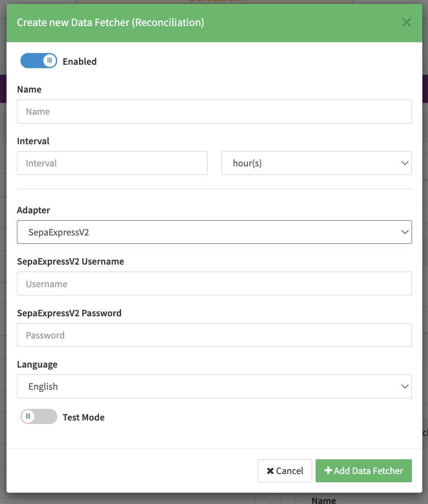The image size is (428, 504).
Task: Toggle the Enabled switch off
Action: tap(39, 61)
